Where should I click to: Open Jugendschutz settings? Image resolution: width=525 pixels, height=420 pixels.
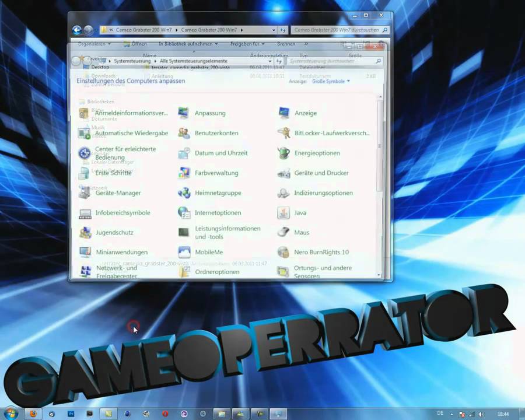[x=106, y=232]
